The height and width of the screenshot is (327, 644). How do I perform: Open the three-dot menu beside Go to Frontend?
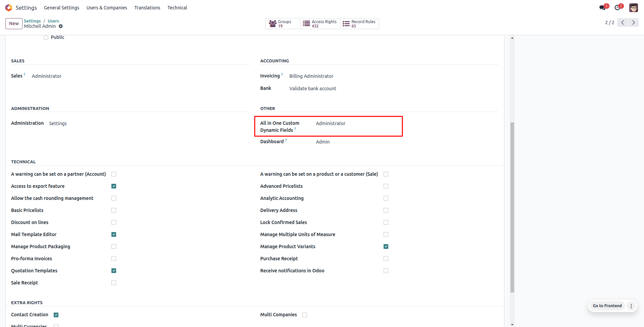click(631, 306)
